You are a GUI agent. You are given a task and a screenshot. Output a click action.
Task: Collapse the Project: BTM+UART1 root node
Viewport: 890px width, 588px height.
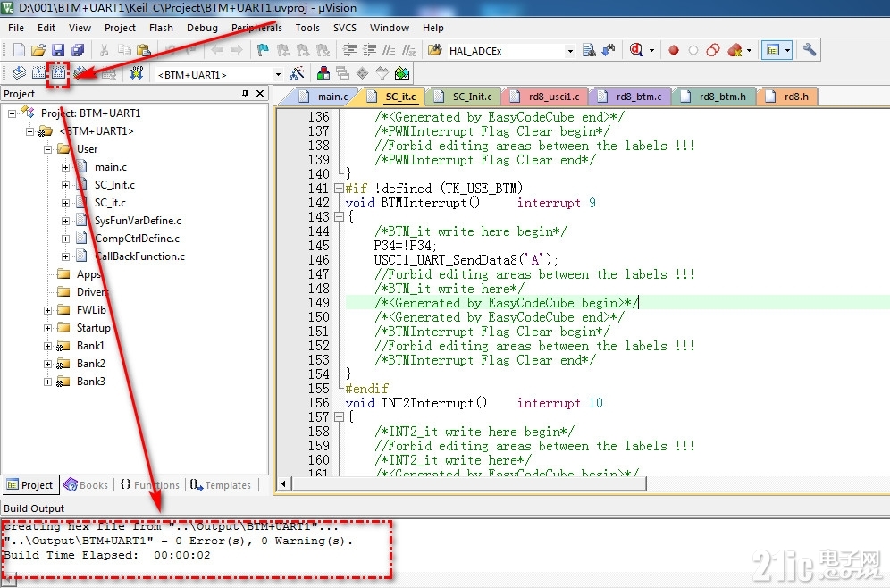pyautogui.click(x=12, y=113)
